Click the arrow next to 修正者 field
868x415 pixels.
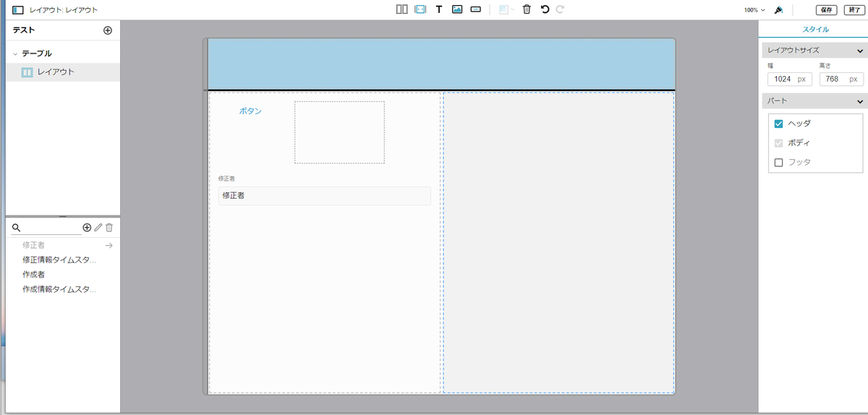coord(109,245)
